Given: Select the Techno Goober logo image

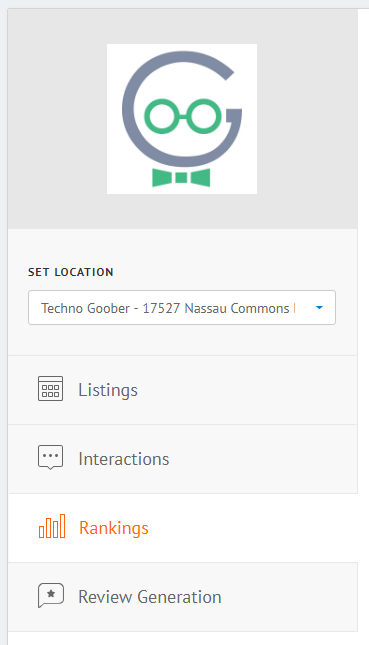Looking at the screenshot, I should (182, 119).
